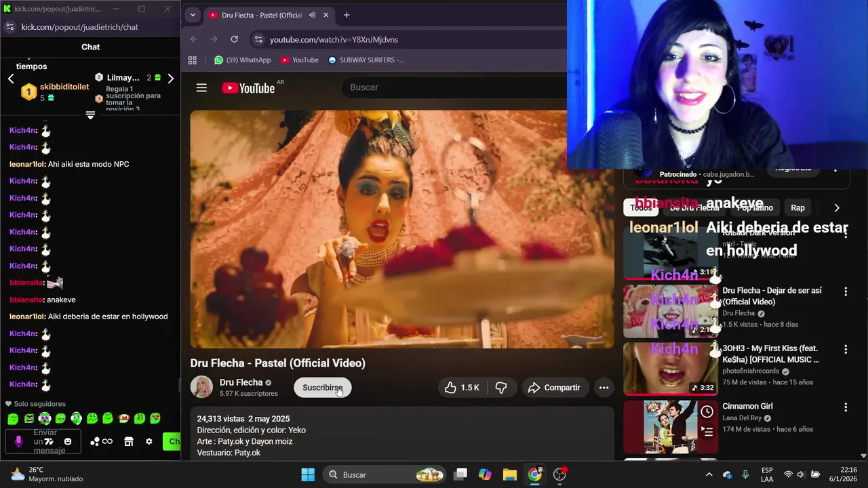
Task: Open the 3OH!3 My First Kiss thumbnail
Action: click(671, 369)
